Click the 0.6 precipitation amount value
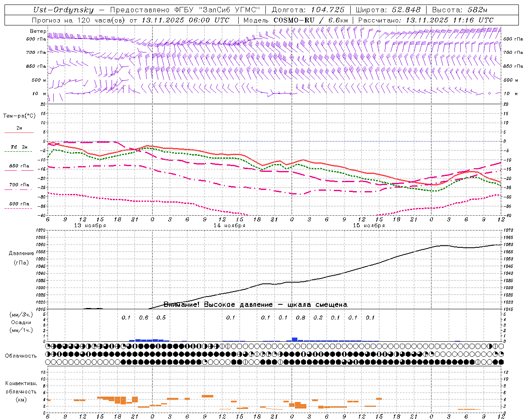Screen dimensions: 525x420 coord(144,317)
